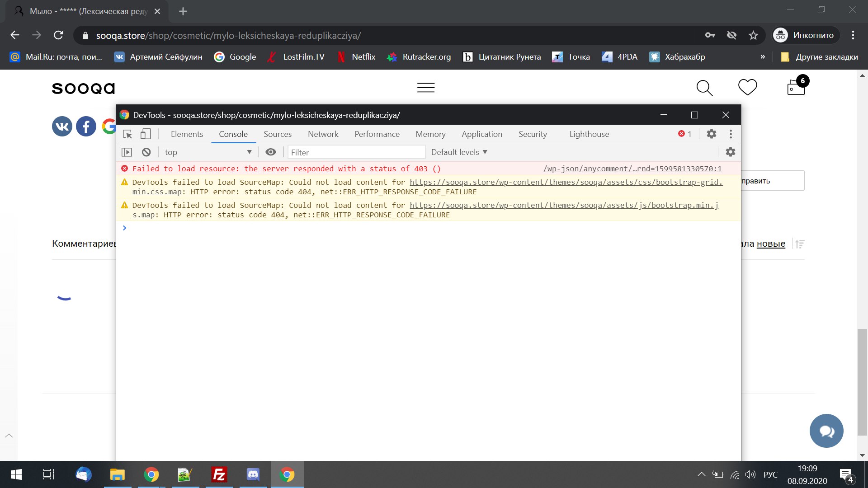Toggle the device toolbar icon
This screenshot has height=488, width=868.
click(145, 134)
